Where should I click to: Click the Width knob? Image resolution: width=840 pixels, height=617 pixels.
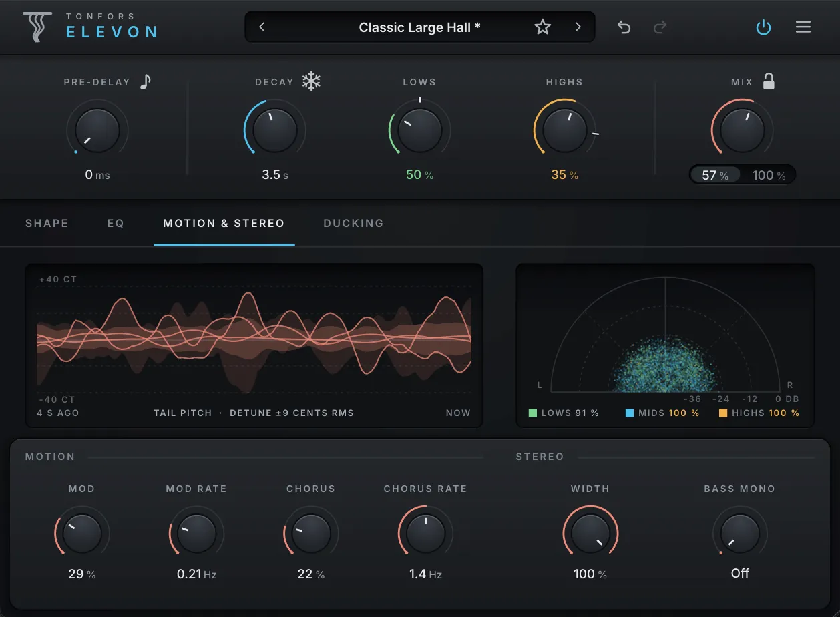[590, 533]
